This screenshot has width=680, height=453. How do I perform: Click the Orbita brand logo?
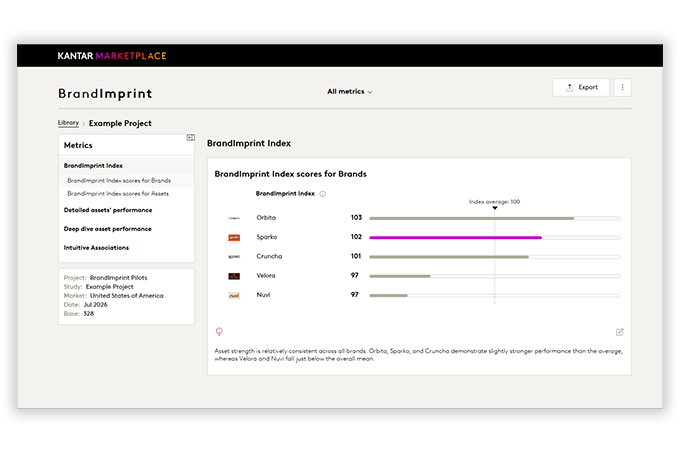pyautogui.click(x=234, y=218)
